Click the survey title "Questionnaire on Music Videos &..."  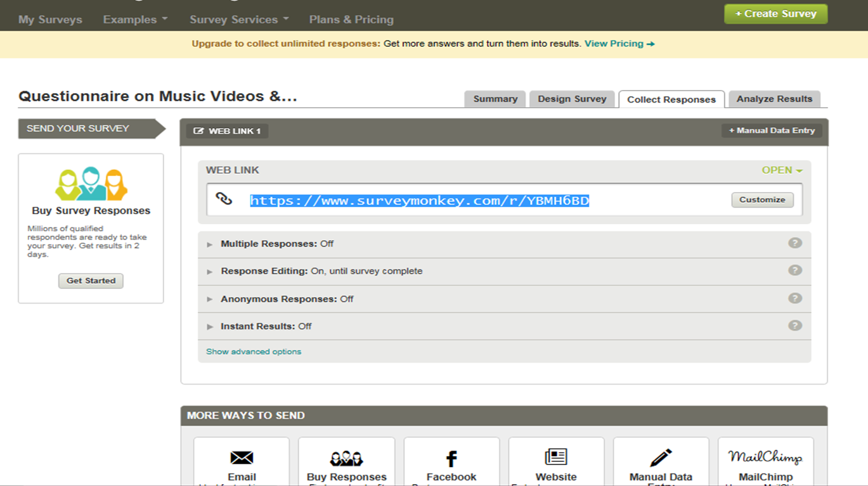(x=158, y=96)
